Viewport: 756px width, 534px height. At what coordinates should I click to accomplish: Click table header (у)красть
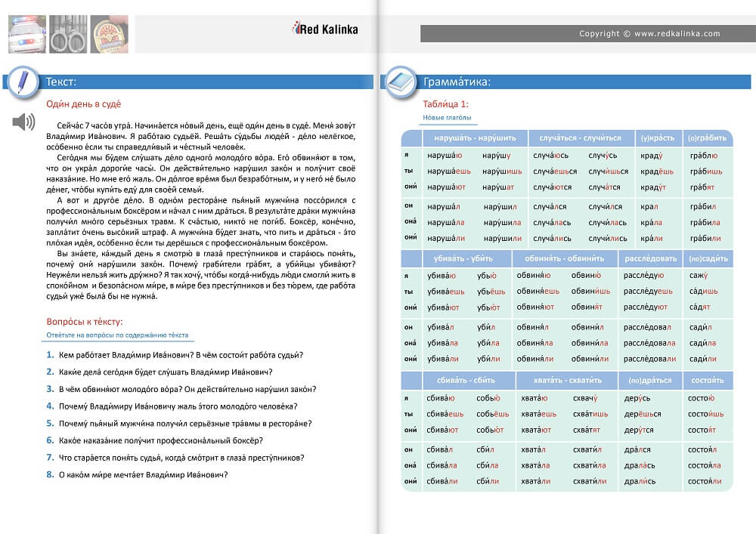pyautogui.click(x=658, y=138)
